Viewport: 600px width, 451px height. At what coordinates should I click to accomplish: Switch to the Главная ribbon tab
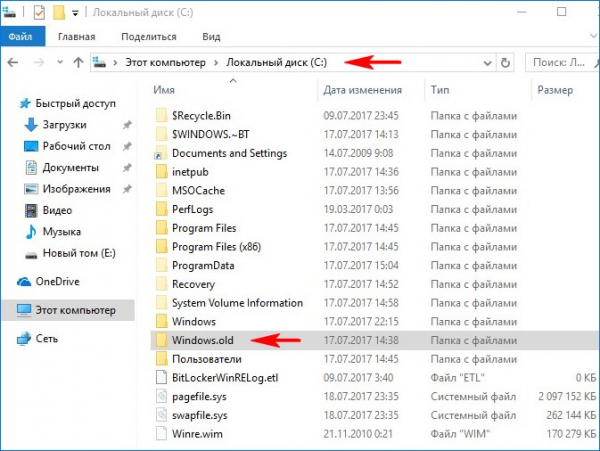coord(77,37)
